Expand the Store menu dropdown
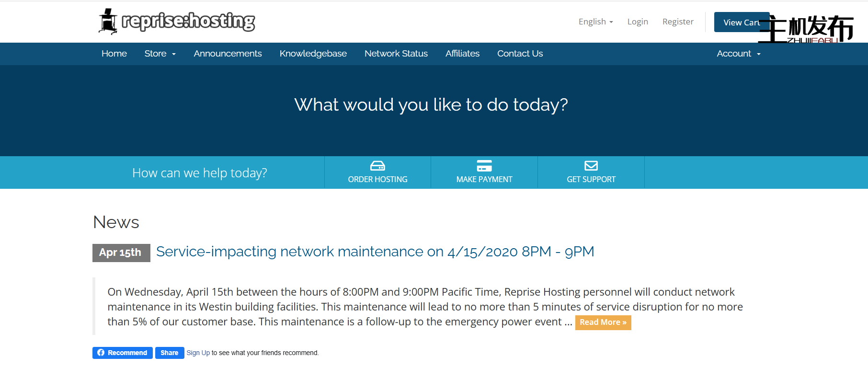868x368 pixels. point(160,54)
